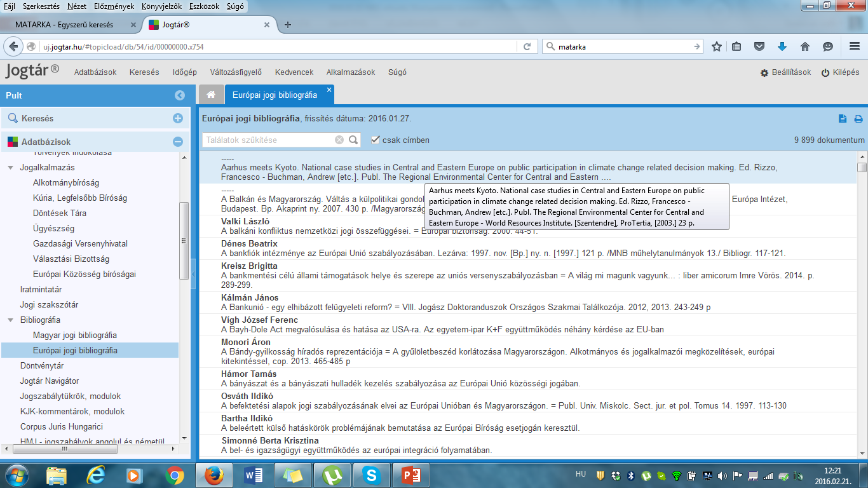868x488 pixels.
Task: Run the filter search magnifier icon
Action: pyautogui.click(x=354, y=140)
